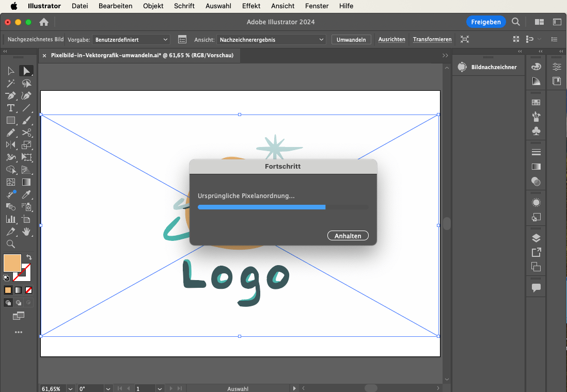Open the Fenster menu
Viewport: 567px width, 392px height.
pos(317,6)
